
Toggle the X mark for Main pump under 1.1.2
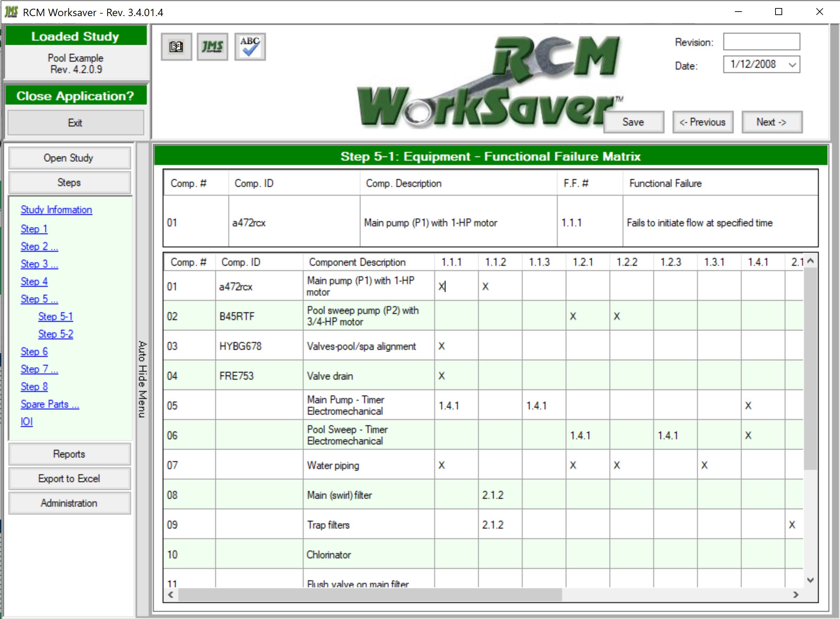(486, 286)
